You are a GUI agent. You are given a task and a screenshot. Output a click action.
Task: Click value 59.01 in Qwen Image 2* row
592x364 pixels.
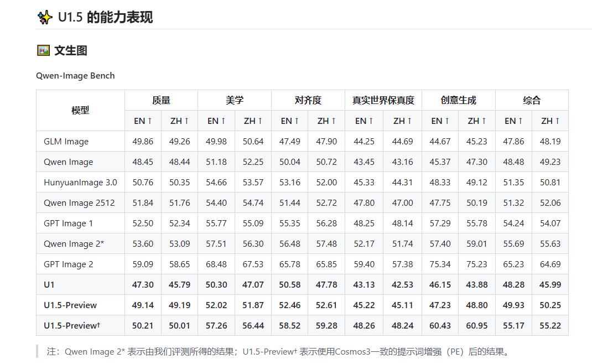coord(476,243)
